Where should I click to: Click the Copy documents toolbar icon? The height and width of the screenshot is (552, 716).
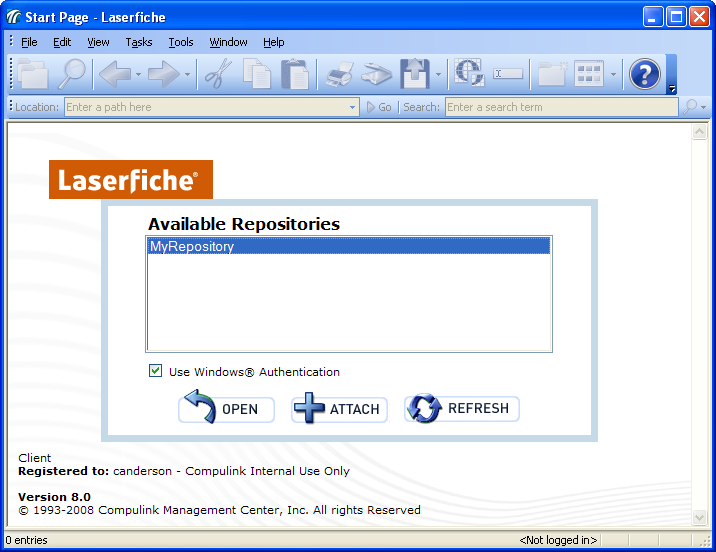point(257,74)
